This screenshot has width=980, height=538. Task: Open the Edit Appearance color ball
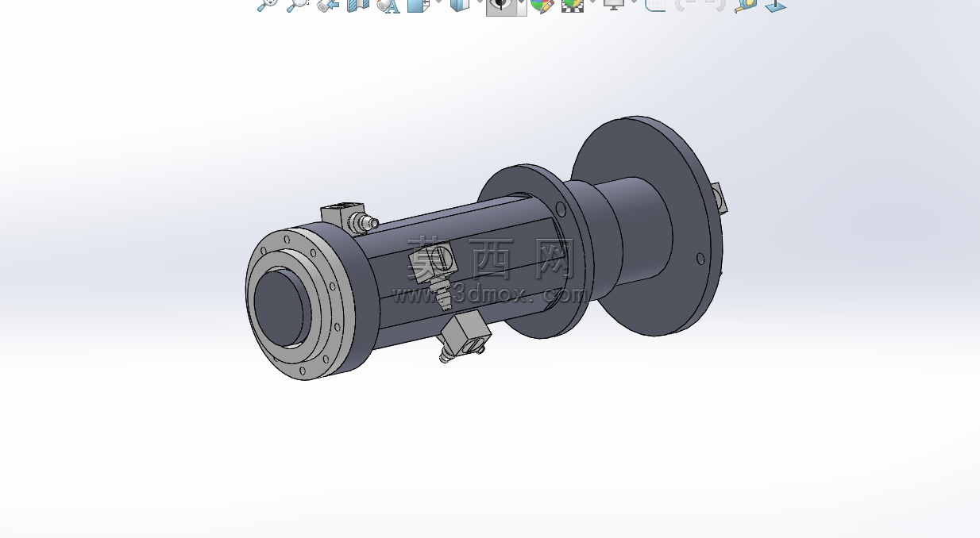coord(542,4)
